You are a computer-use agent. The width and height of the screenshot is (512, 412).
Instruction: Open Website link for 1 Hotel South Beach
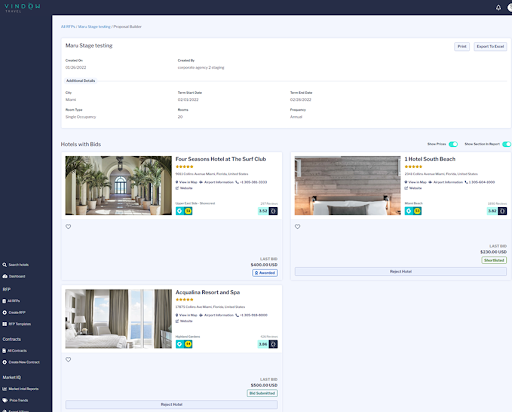[x=413, y=188]
